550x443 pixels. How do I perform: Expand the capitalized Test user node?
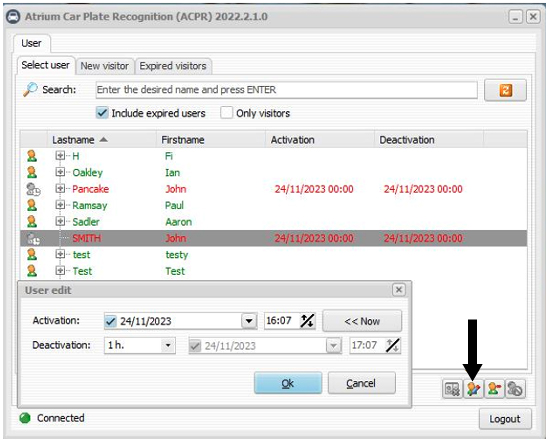[x=60, y=270]
